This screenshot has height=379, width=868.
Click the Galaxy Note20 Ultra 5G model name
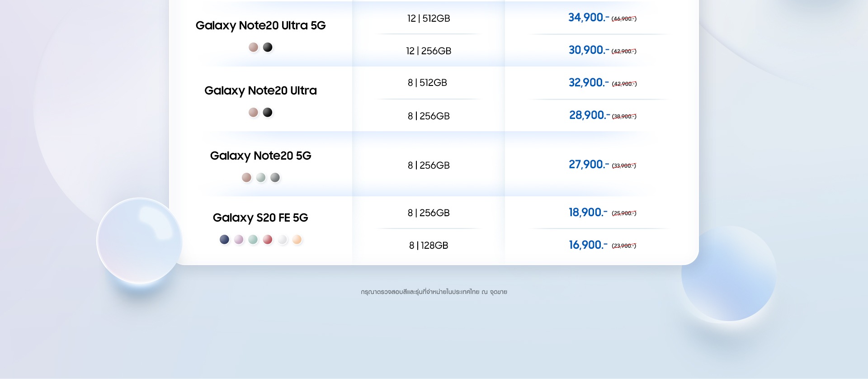(260, 26)
